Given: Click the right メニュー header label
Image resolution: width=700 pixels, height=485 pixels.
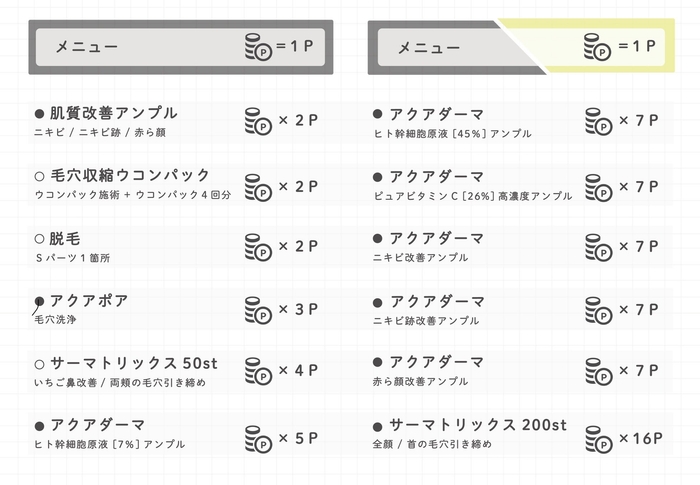Looking at the screenshot, I should (x=429, y=47).
